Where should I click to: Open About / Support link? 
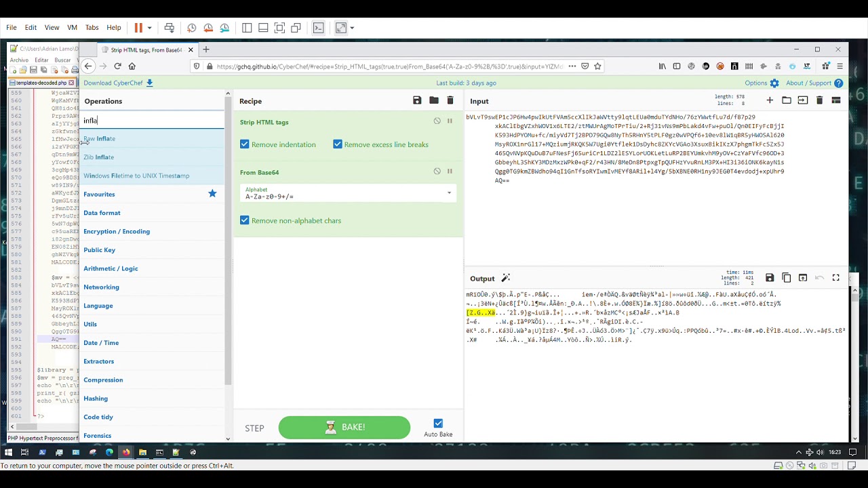click(814, 83)
